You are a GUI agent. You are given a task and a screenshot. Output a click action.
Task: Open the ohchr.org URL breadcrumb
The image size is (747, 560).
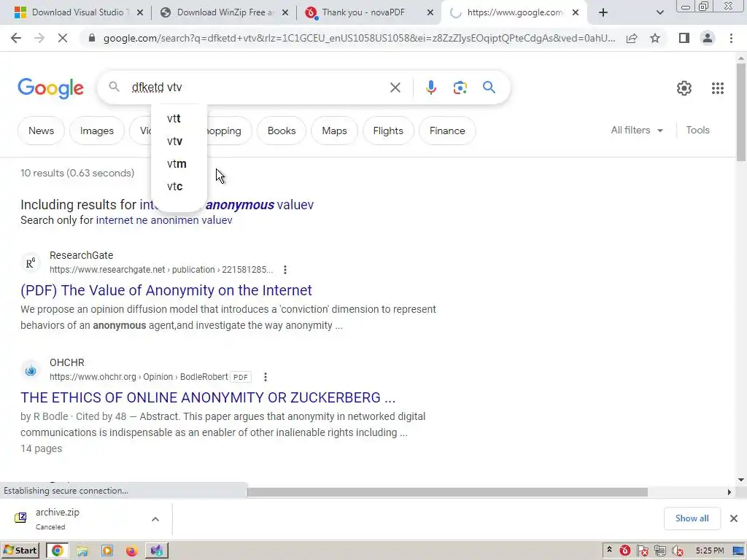click(139, 377)
